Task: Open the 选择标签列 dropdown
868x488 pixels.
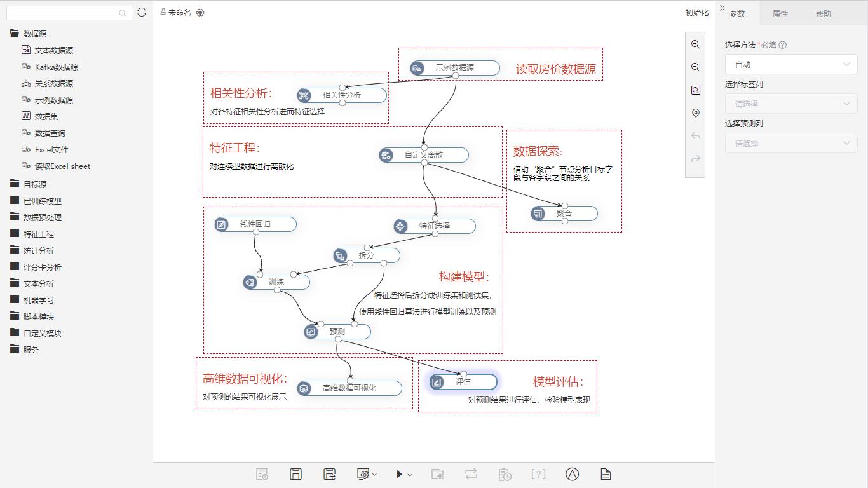Action: (x=790, y=104)
